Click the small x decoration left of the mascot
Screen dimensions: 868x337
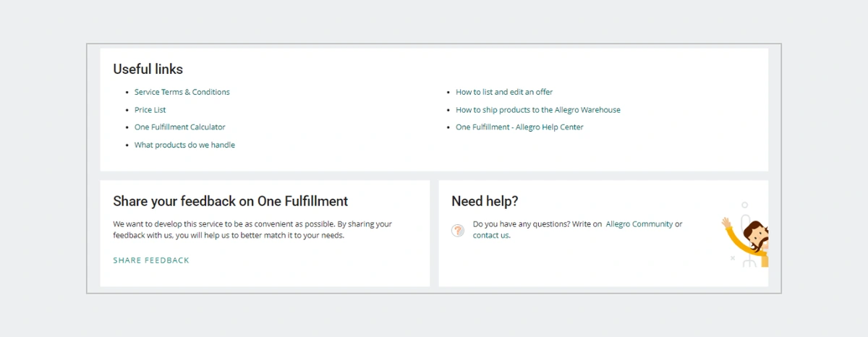pos(732,258)
